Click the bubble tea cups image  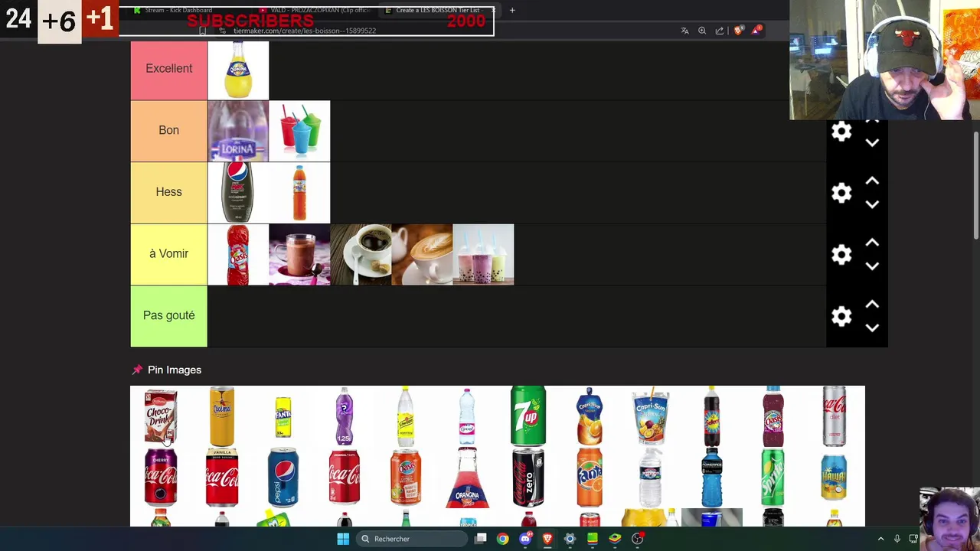click(x=483, y=255)
